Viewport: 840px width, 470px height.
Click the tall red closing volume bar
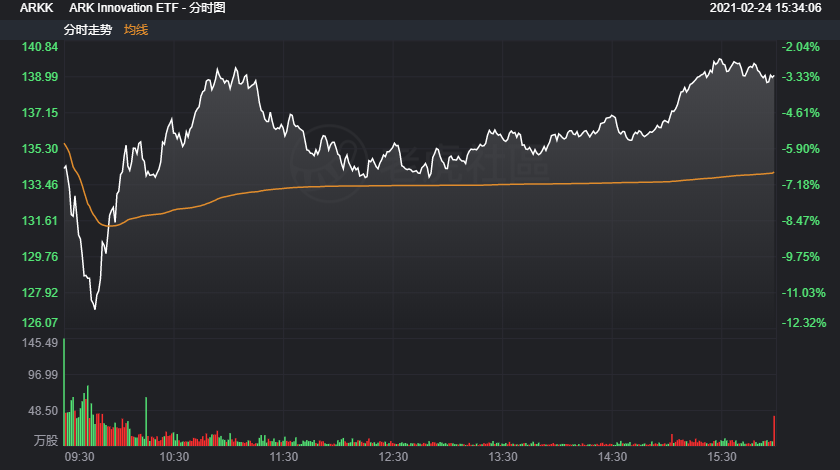774,431
